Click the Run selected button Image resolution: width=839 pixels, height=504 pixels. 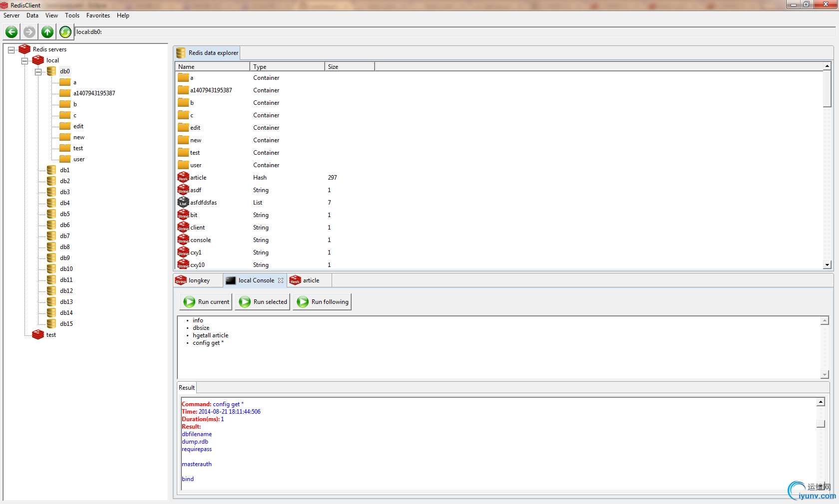[263, 302]
